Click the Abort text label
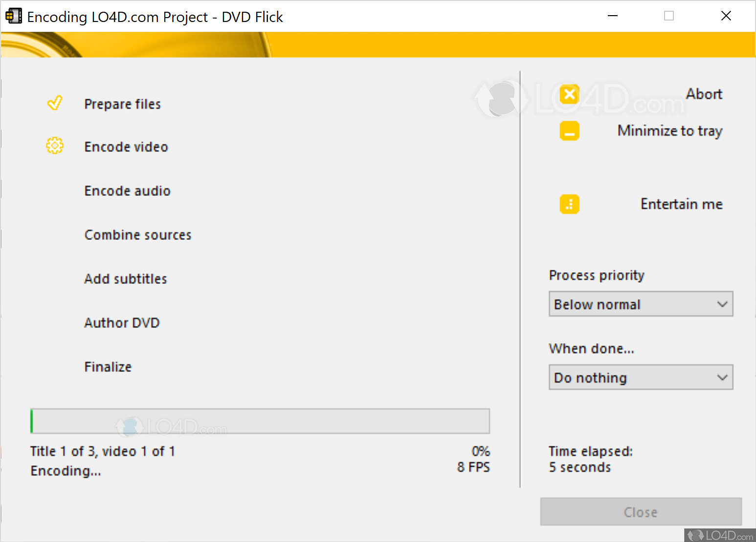Viewport: 756px width, 542px height. coord(704,94)
